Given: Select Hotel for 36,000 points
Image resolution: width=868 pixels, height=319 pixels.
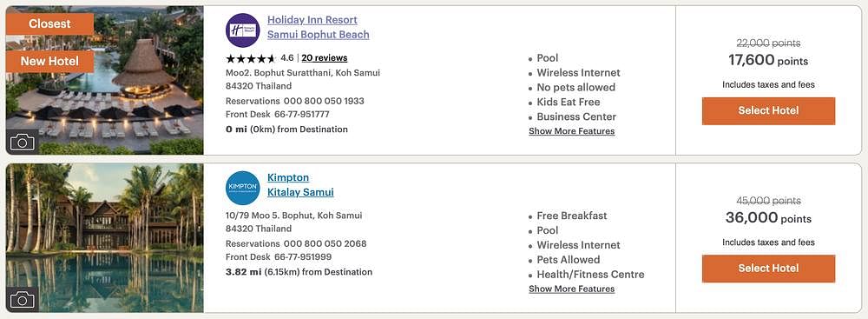Looking at the screenshot, I should (768, 269).
